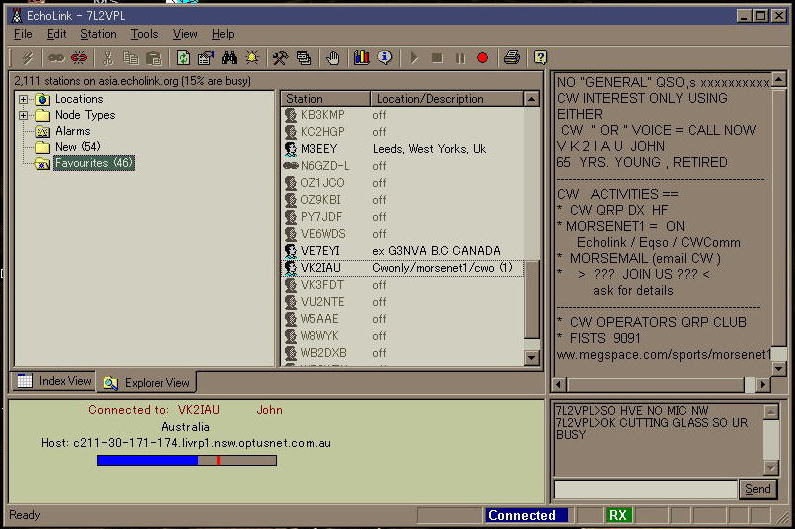Select the Favourites (46) folder
Screen dimensions: 795x529
94,163
